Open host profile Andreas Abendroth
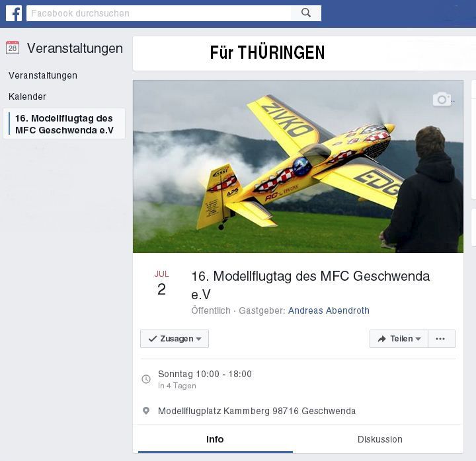The image size is (476, 461). tap(329, 310)
